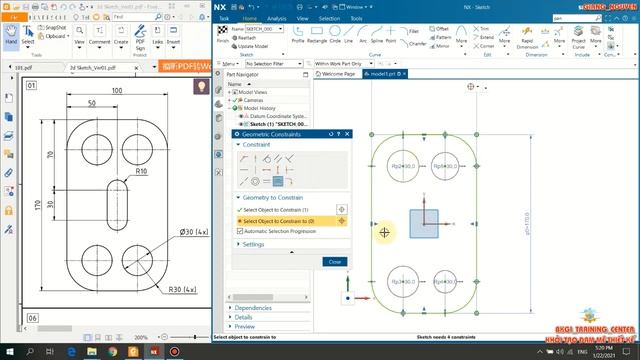
Task: Open Within Work Part Only dropdown
Action: 344,64
